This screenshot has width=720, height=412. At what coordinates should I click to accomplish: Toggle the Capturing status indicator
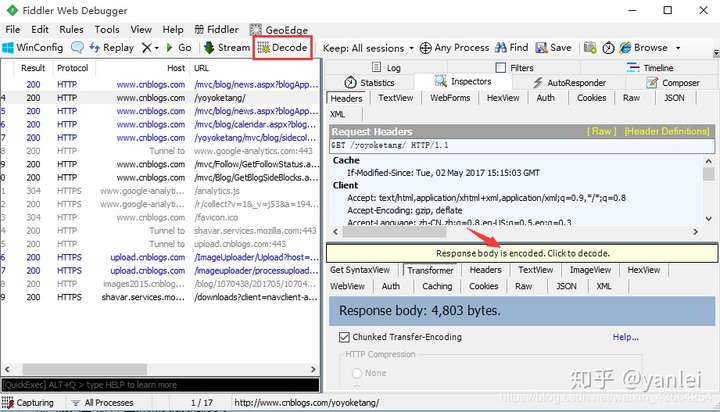(28, 403)
